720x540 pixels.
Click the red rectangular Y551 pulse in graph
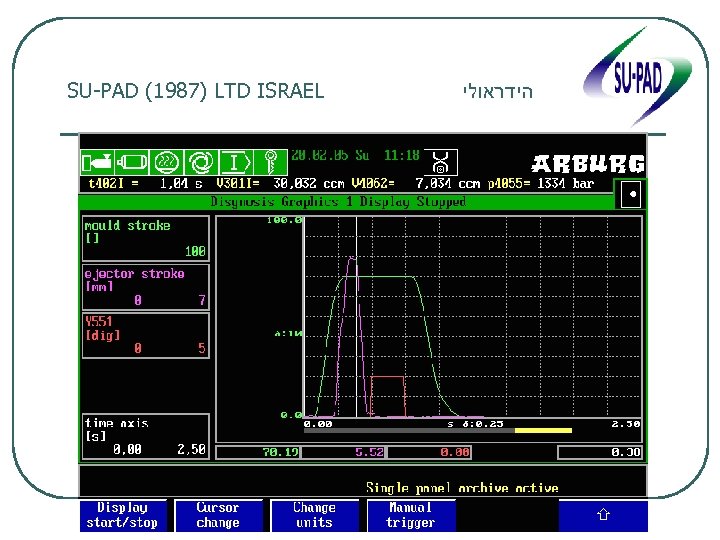point(388,396)
